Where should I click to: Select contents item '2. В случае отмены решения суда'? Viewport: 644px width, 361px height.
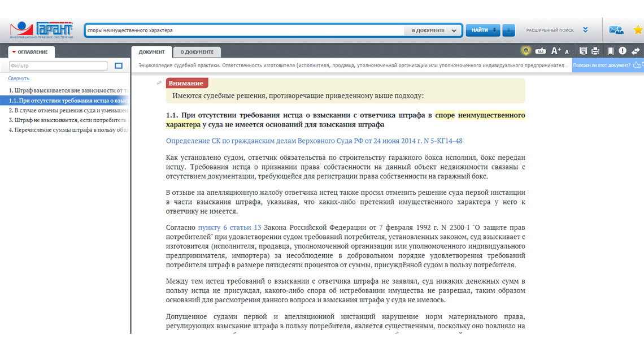pos(68,110)
